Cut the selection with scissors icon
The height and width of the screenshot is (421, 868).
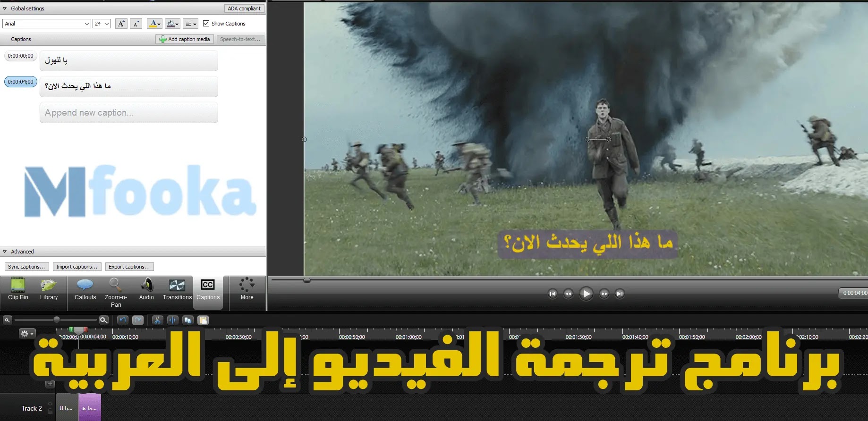[x=157, y=320]
